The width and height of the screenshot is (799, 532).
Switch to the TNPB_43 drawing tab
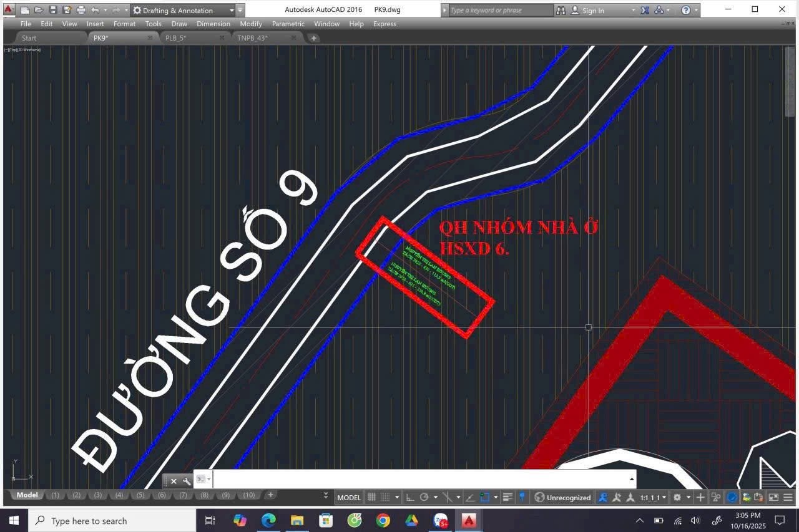(252, 37)
